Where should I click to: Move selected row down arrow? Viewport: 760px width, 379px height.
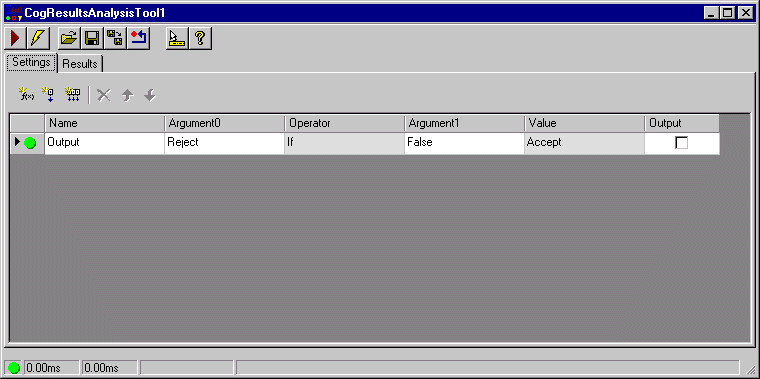[x=150, y=95]
